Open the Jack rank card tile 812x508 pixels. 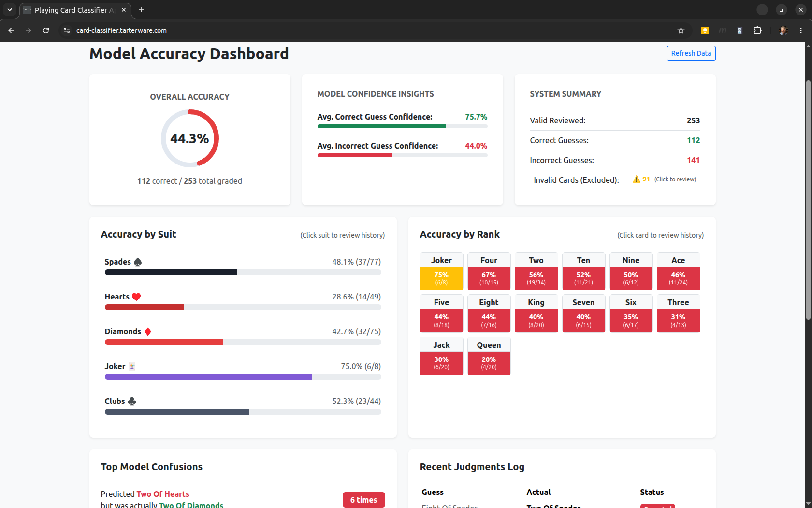[442, 356]
